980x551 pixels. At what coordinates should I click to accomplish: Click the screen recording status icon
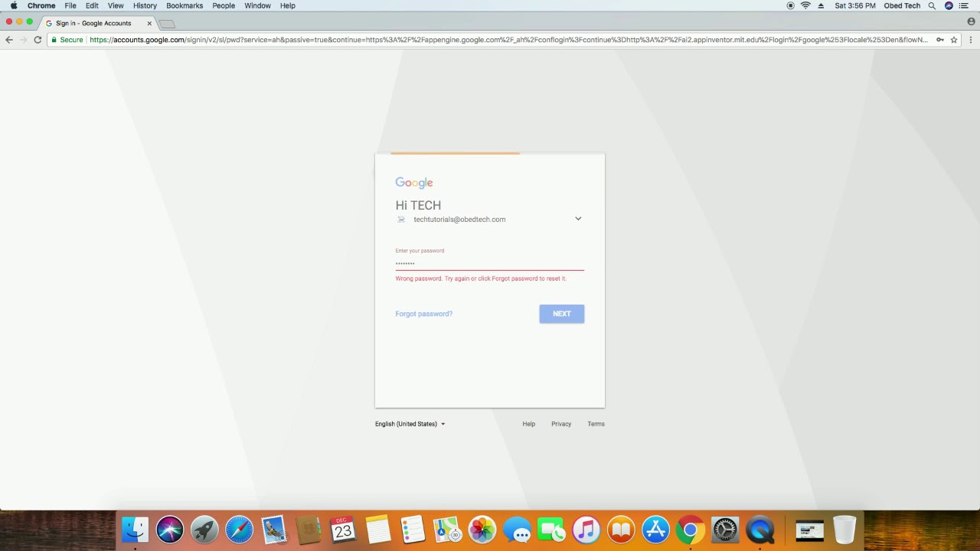790,5
